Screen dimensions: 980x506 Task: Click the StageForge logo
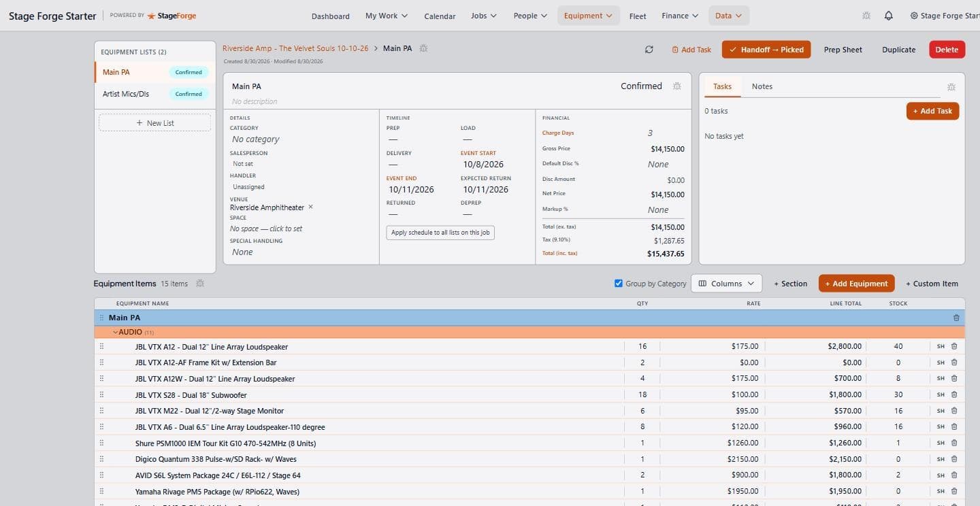tap(171, 16)
